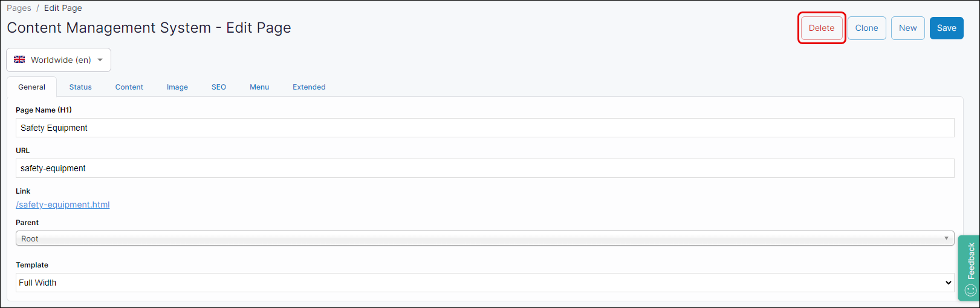Save the page changes
The image size is (980, 308).
coord(946,28)
